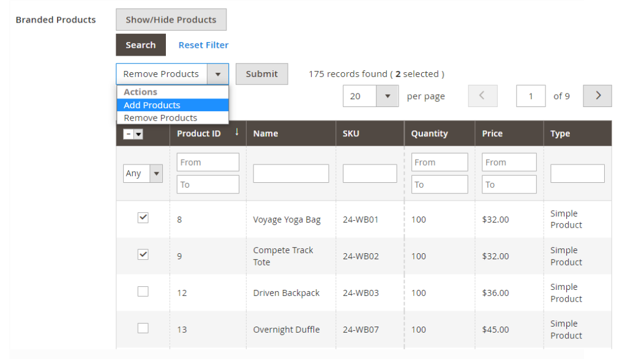
Task: Click the Product ID sort arrow icon
Action: pyautogui.click(x=237, y=132)
